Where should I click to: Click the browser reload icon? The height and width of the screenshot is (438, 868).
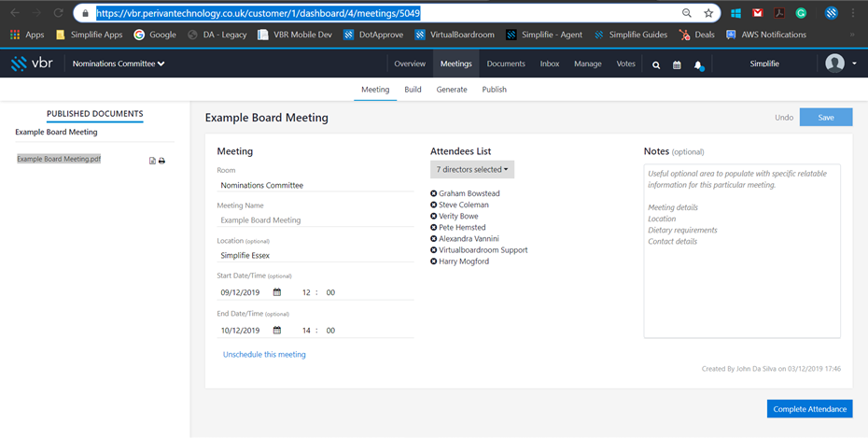pyautogui.click(x=58, y=13)
